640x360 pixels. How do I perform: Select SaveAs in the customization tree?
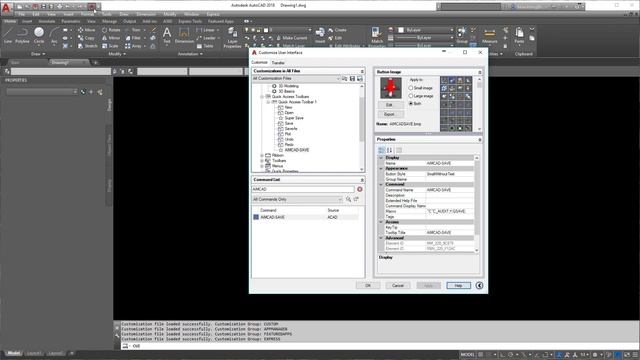(x=291, y=129)
